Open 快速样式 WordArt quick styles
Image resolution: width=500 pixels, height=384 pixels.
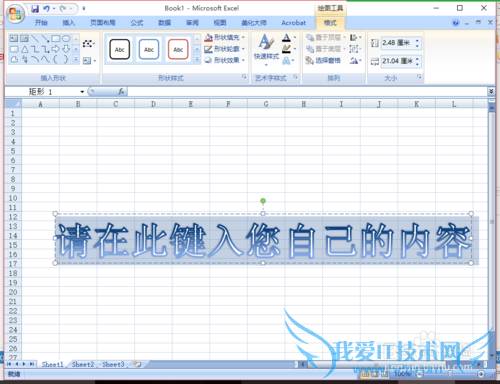tap(266, 49)
